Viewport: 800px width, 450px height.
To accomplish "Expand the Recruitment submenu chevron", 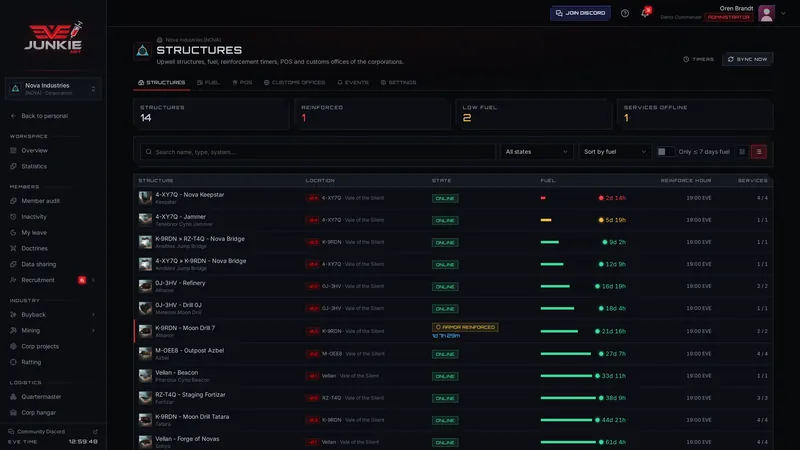I will (x=93, y=280).
